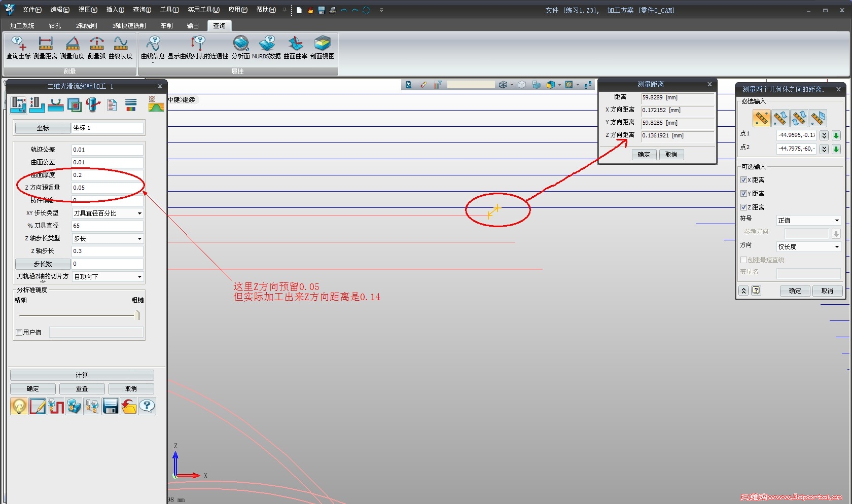Open the 视图(V) menu
The height and width of the screenshot is (504, 852).
(x=88, y=10)
